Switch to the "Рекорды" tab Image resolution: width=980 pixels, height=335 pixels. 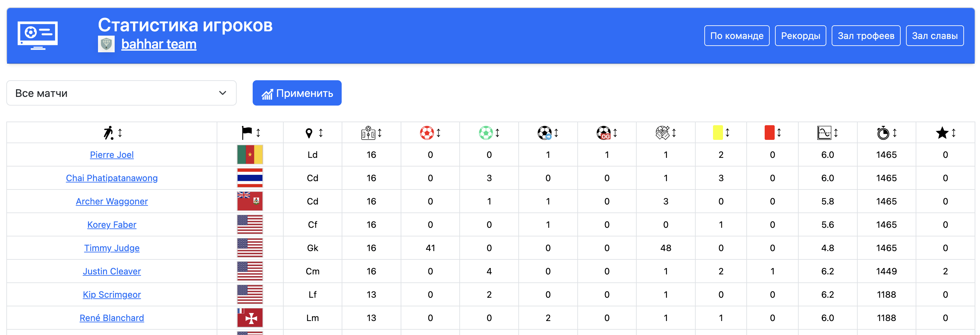pos(800,36)
